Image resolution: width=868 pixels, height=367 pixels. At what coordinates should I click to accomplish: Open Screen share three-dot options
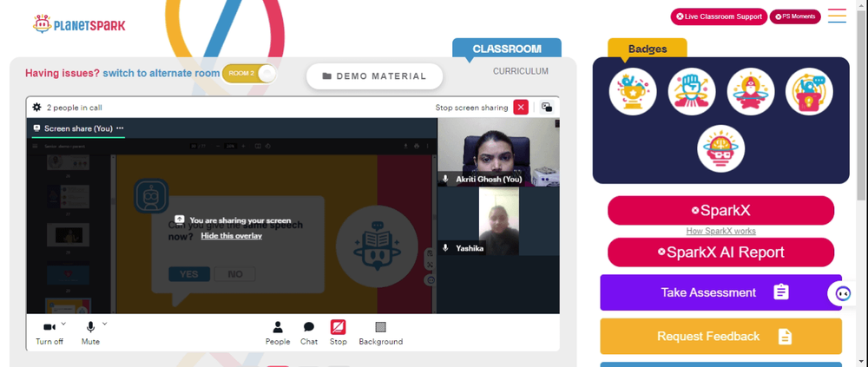tap(120, 128)
